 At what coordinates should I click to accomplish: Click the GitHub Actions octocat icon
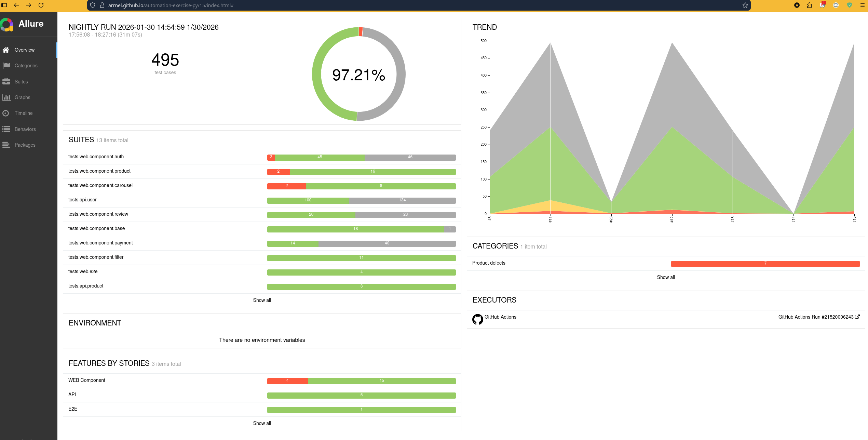point(477,319)
